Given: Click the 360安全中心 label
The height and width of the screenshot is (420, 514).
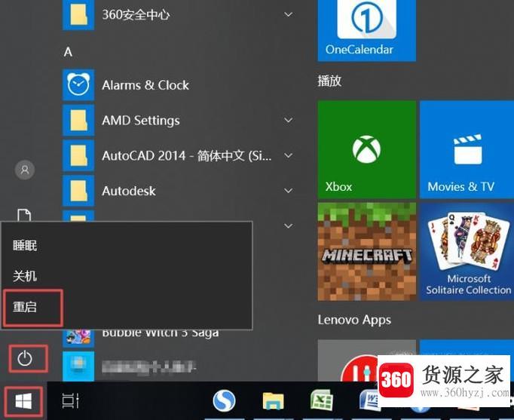Looking at the screenshot, I should point(136,15).
